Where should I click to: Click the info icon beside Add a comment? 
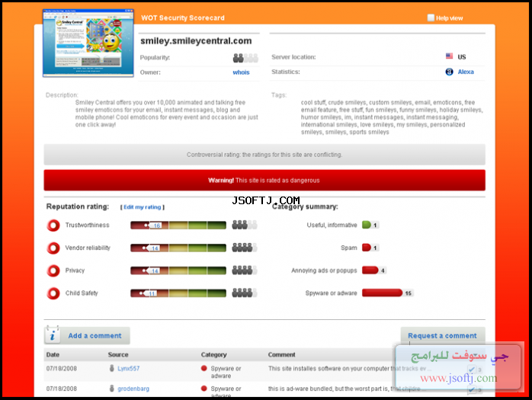pos(53,335)
